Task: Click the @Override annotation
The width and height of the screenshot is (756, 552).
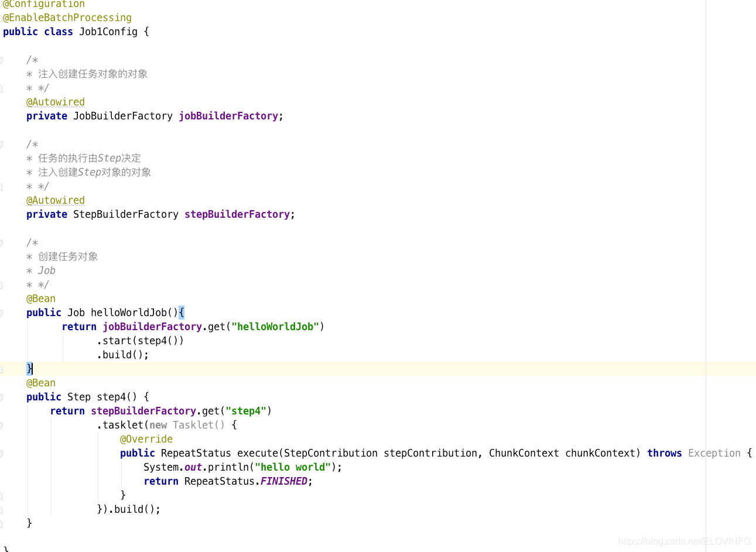Action: 146,439
